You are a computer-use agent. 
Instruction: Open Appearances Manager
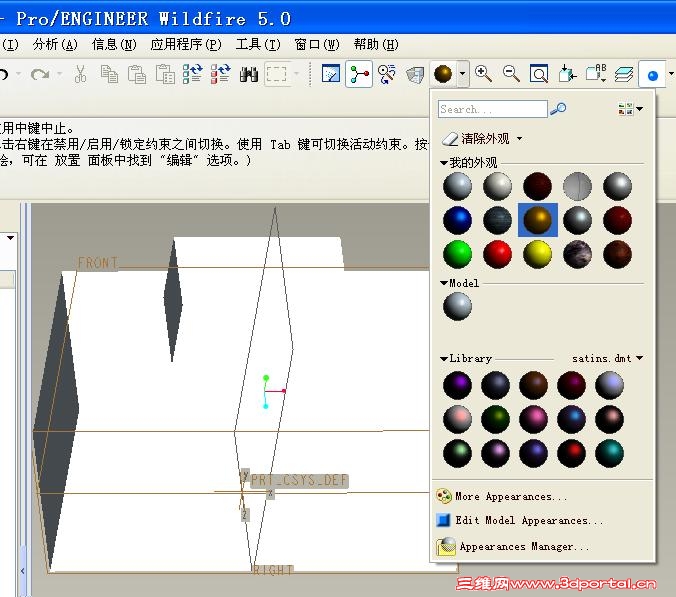(x=512, y=547)
